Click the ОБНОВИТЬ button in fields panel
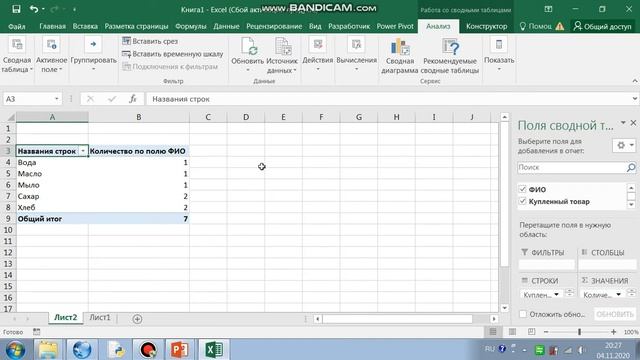The height and width of the screenshot is (360, 640). pyautogui.click(x=615, y=314)
